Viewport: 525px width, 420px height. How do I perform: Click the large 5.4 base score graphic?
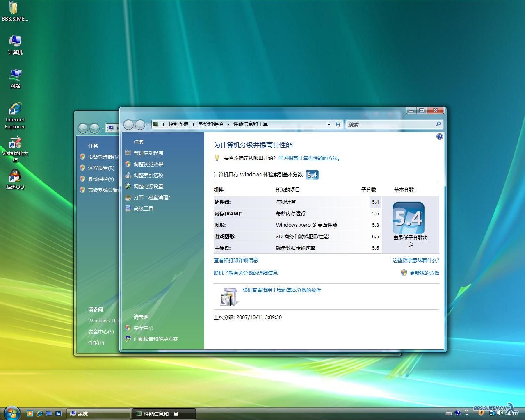coord(409,218)
